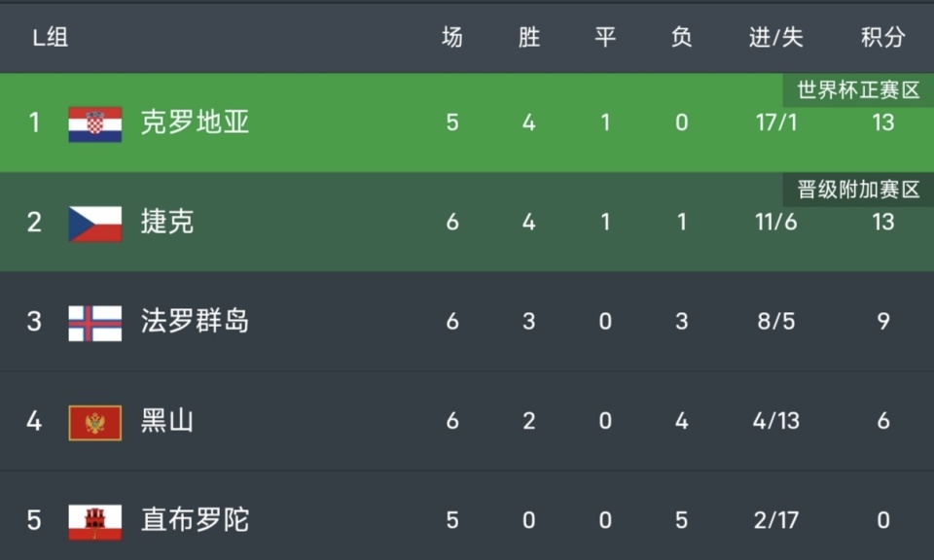Click Croatia's 17/1 goals figure
This screenshot has height=560, width=934.
775,122
